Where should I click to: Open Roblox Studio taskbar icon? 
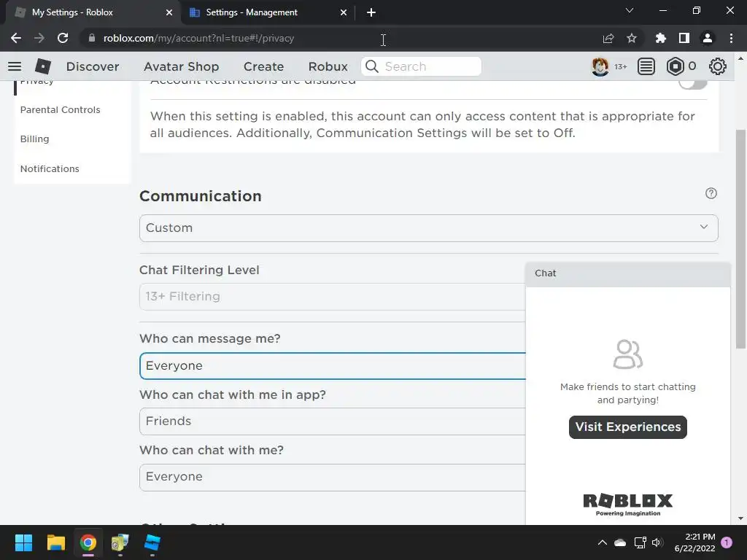point(152,542)
